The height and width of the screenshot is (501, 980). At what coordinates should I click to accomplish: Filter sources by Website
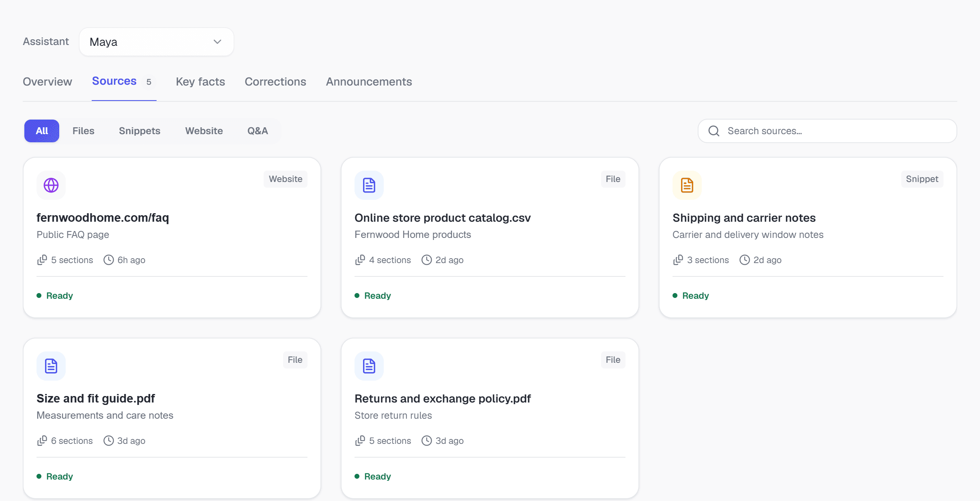[x=204, y=131]
